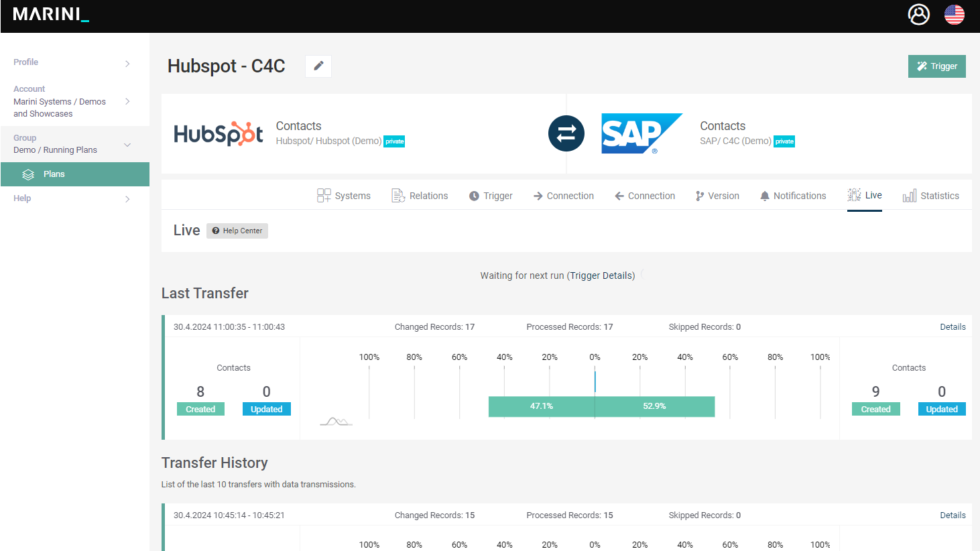980x551 pixels.
Task: Change language via US flag icon
Action: coord(954,14)
